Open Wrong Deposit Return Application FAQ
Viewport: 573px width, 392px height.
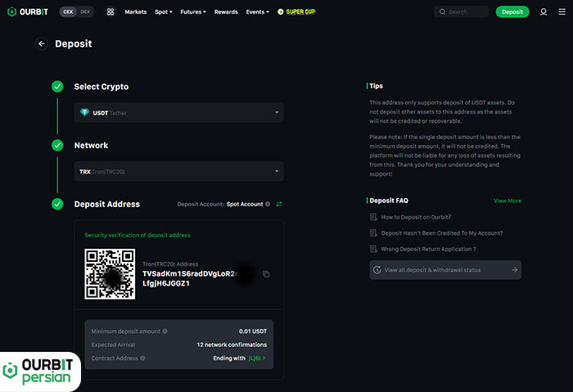(428, 249)
